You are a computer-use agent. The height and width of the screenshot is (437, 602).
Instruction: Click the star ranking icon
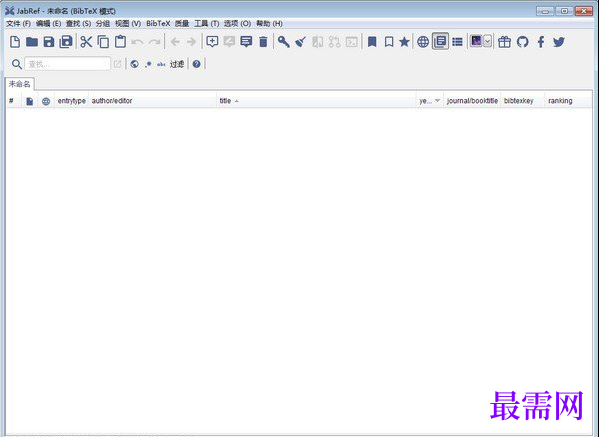(x=404, y=42)
